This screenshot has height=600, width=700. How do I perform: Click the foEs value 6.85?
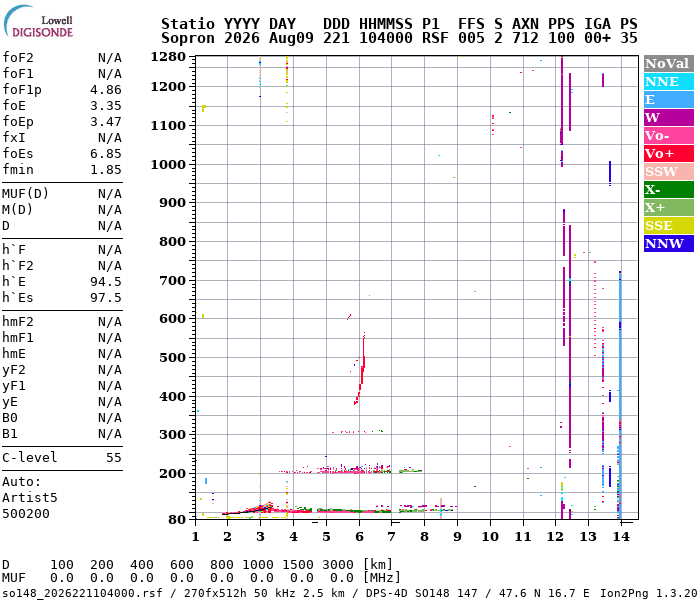coord(106,154)
